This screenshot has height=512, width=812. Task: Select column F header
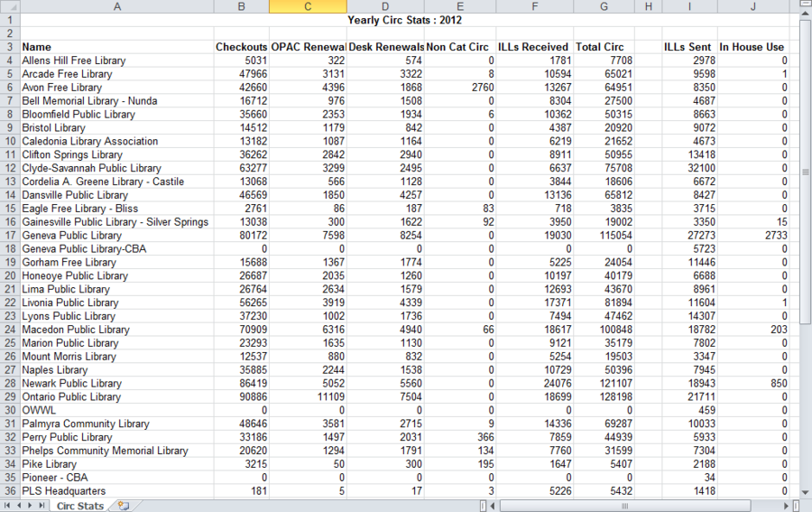[534, 6]
